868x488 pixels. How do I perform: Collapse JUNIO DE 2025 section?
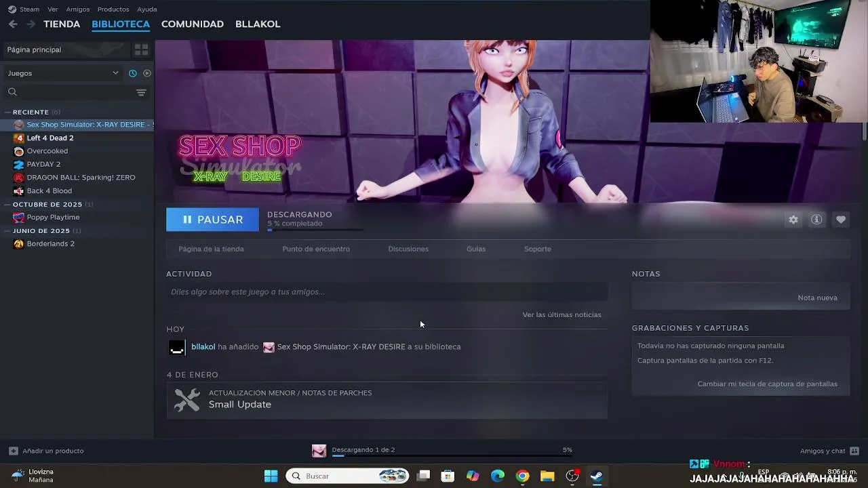[x=7, y=230]
